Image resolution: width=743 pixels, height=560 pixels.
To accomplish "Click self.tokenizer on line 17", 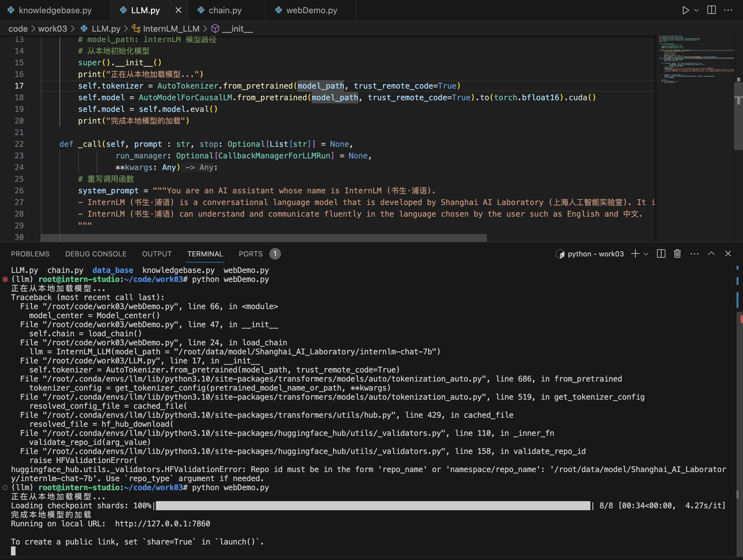I will (x=111, y=86).
